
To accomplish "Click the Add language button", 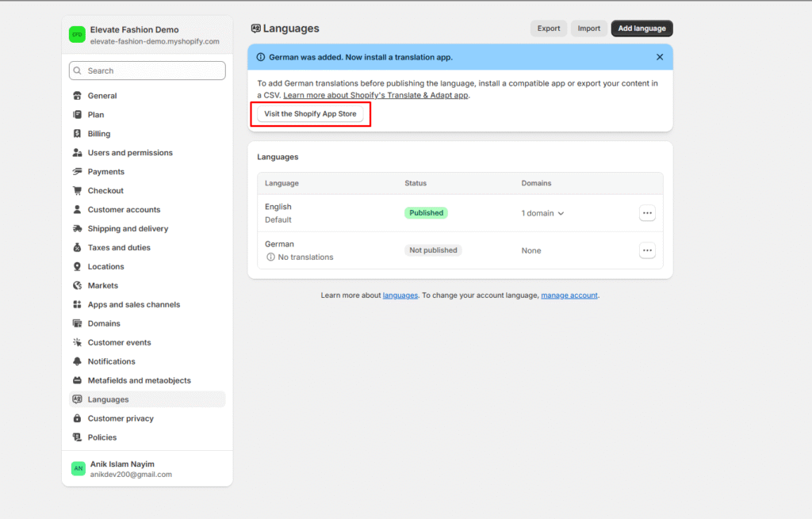I will click(642, 29).
